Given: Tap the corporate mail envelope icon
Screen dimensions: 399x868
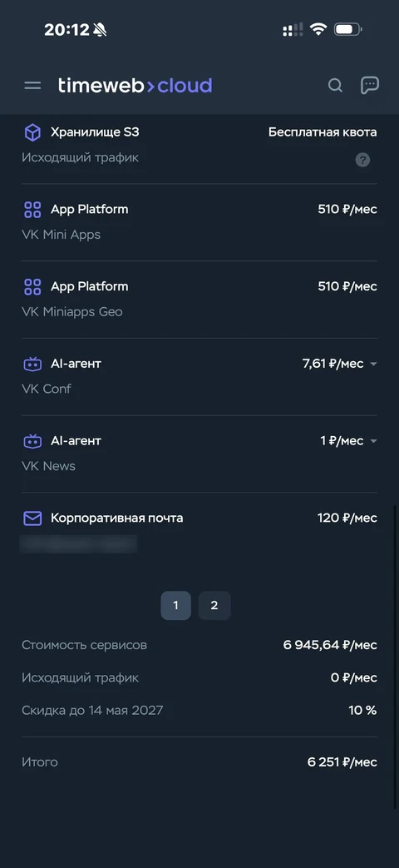Looking at the screenshot, I should pos(32,518).
